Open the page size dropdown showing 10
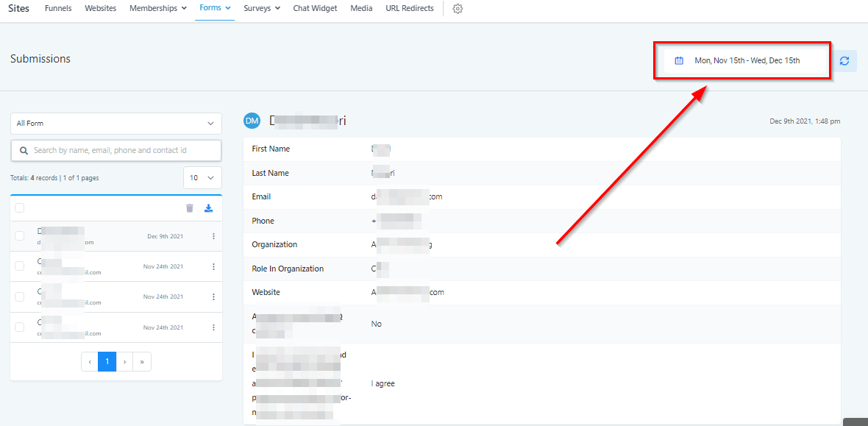 (x=202, y=178)
